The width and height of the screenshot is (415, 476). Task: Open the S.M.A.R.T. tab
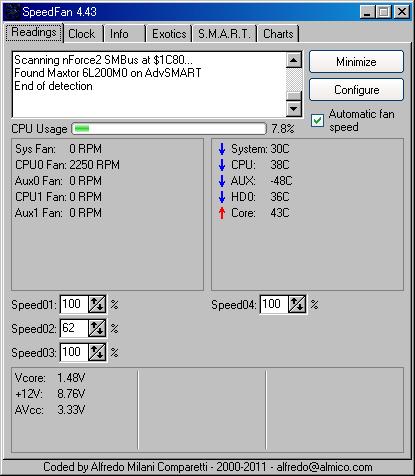pyautogui.click(x=224, y=34)
